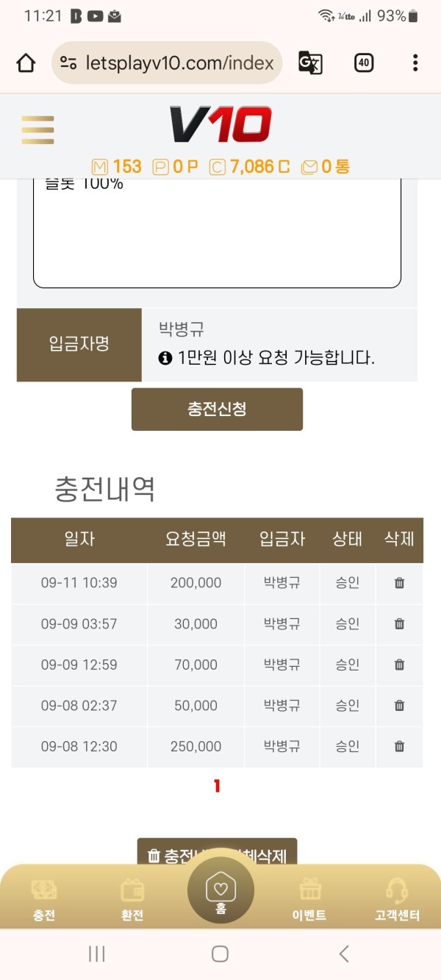Open 이벤트 gift icon
This screenshot has width=441, height=980.
coord(309,900)
